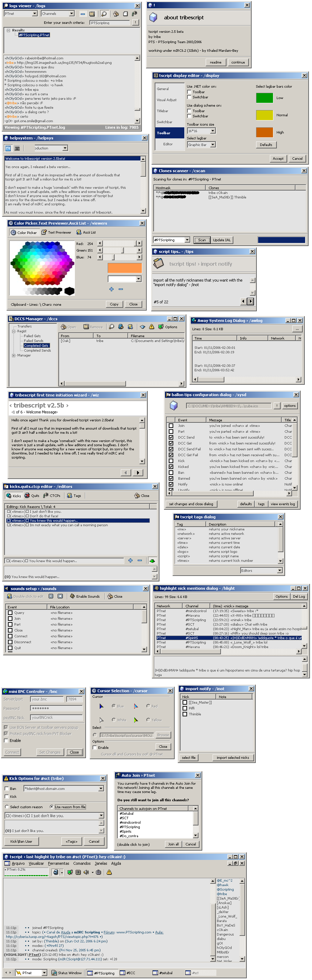This screenshot has height=980, width=312.
Task: Click the Copy button in Color Picker
Action: (114, 304)
